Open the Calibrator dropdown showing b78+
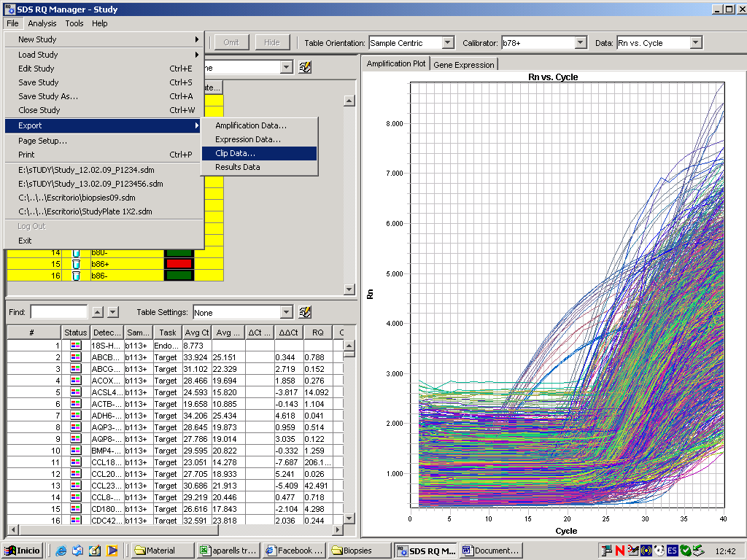747x560 pixels. click(x=580, y=43)
